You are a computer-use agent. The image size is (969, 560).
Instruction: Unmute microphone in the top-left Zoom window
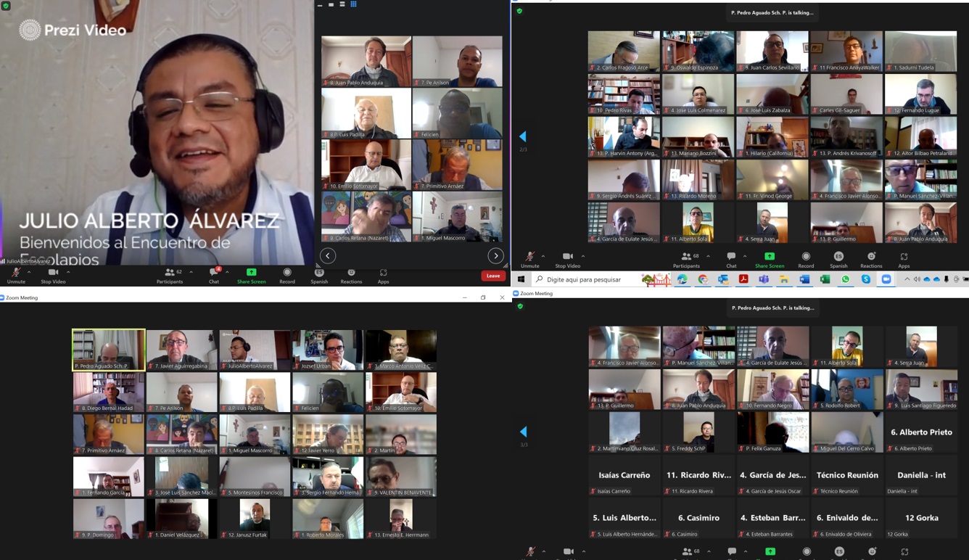[x=16, y=276]
